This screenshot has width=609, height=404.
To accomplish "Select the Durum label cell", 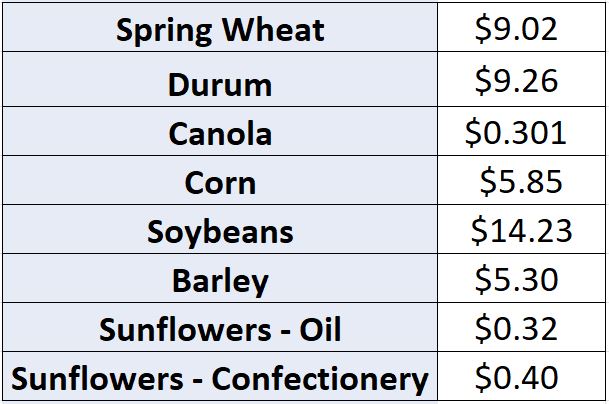I will [x=220, y=79].
